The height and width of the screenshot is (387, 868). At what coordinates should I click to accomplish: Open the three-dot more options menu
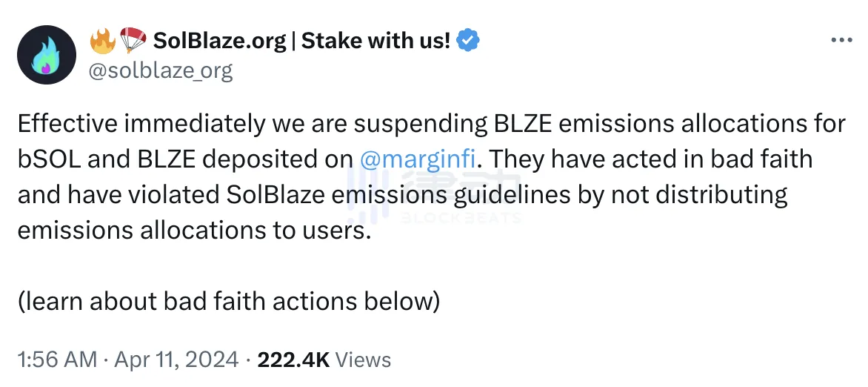841,41
